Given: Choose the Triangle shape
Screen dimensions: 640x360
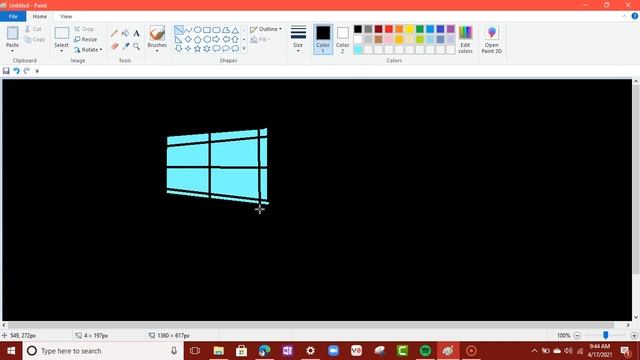Looking at the screenshot, I should pos(235,30).
